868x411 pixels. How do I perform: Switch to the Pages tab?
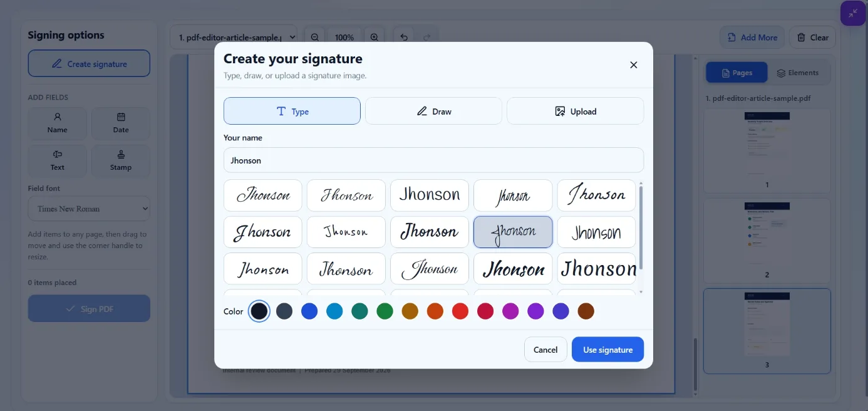[x=736, y=73]
